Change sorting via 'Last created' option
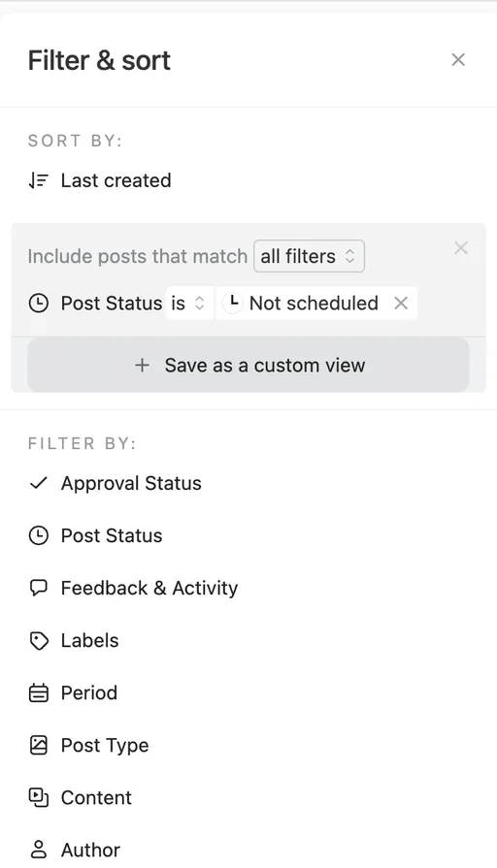The height and width of the screenshot is (868, 497). [x=116, y=180]
